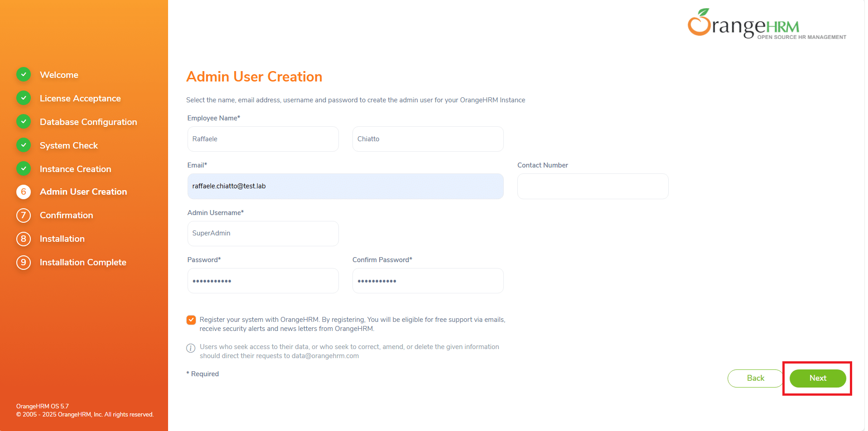The image size is (868, 431).
Task: Click the Admin Username field with SuperAdmin
Action: [263, 234]
